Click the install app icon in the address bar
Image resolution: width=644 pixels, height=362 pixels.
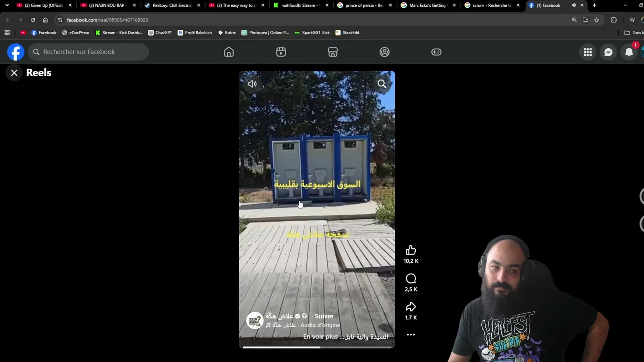585,20
